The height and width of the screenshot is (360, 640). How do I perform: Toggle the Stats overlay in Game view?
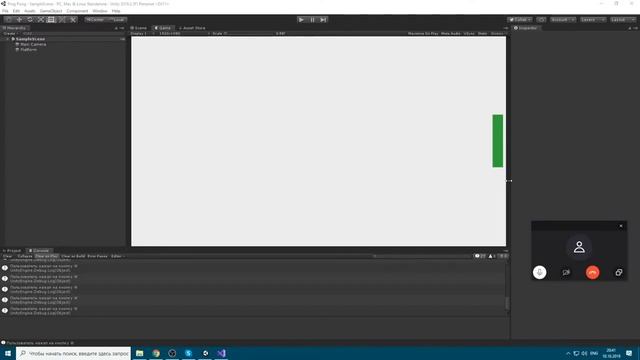point(482,33)
